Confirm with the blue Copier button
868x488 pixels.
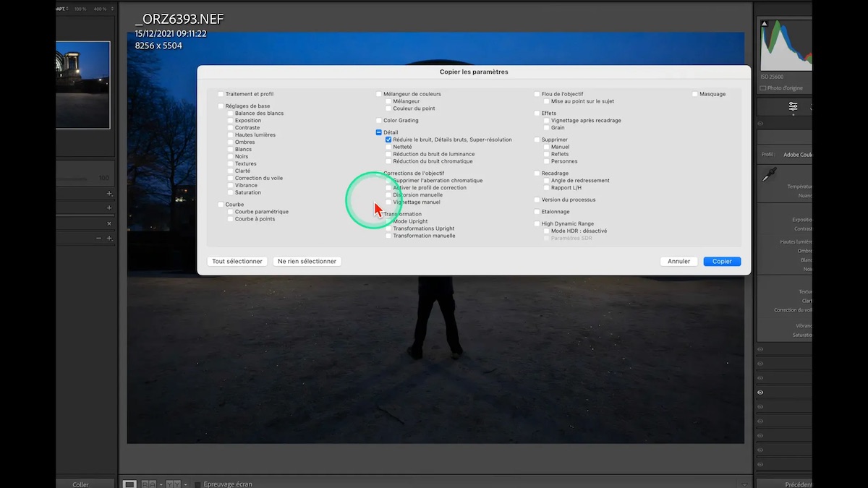[x=722, y=261]
